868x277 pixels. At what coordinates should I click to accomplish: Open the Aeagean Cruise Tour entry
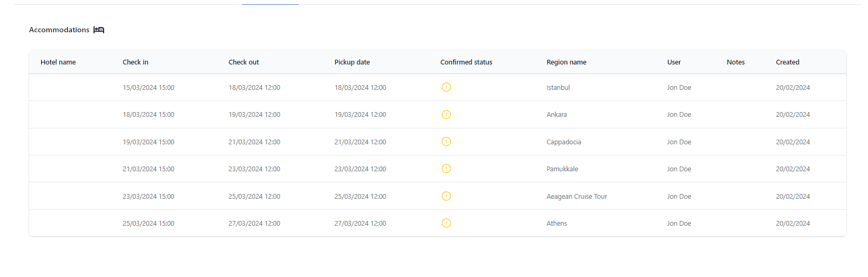(x=577, y=197)
